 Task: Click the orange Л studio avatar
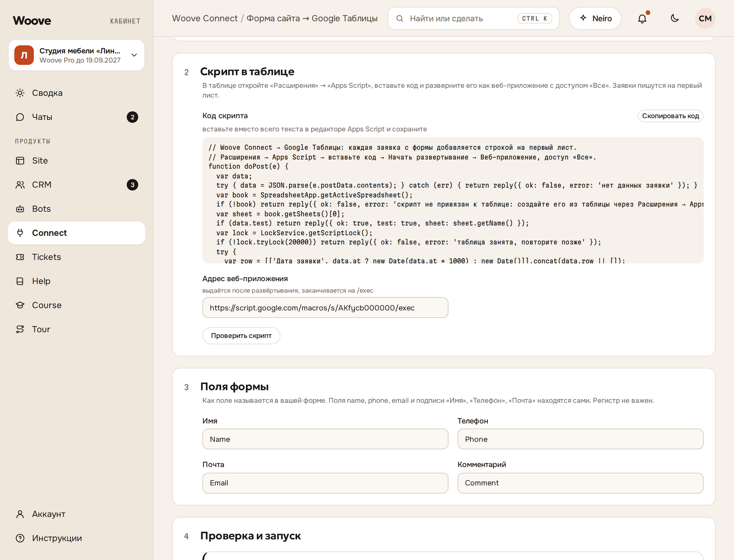(24, 55)
